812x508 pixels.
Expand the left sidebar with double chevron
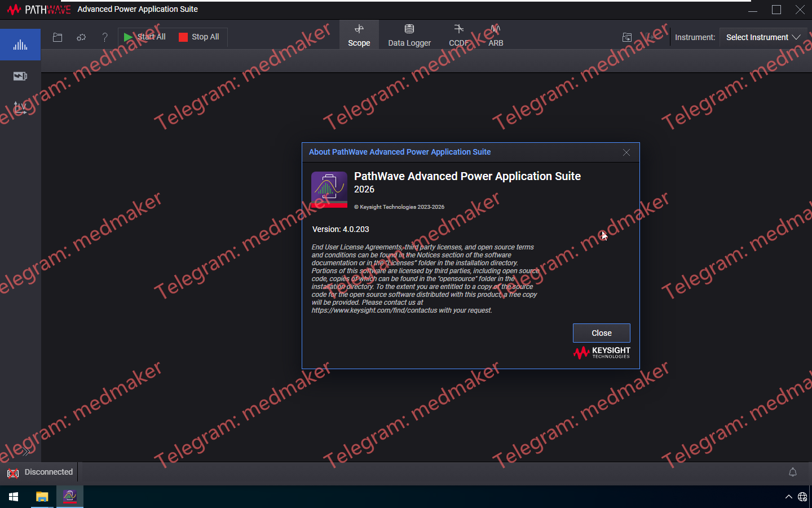click(x=26, y=452)
